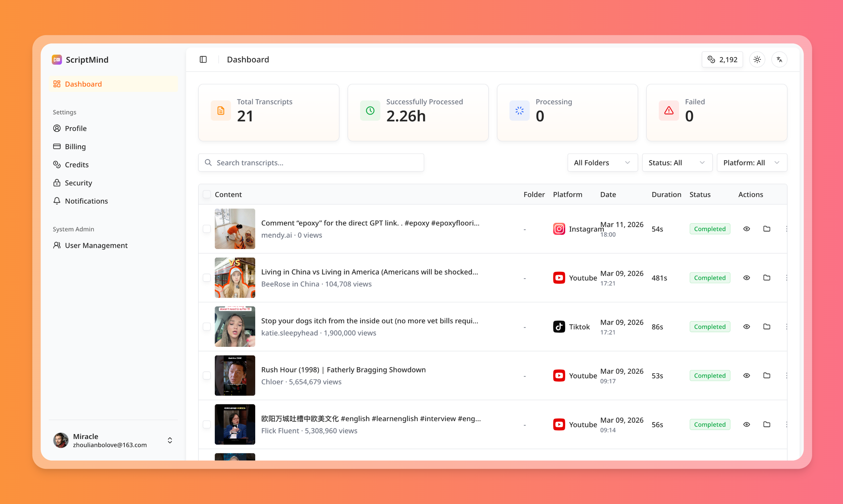Select checkbox for Rush Hour row
The image size is (843, 504).
[206, 375]
